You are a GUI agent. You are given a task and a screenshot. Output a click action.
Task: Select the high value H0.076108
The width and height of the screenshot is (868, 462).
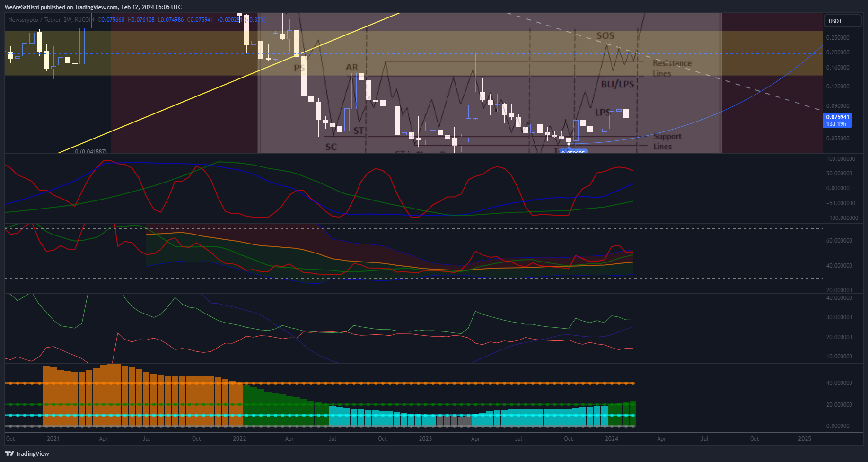[x=141, y=20]
